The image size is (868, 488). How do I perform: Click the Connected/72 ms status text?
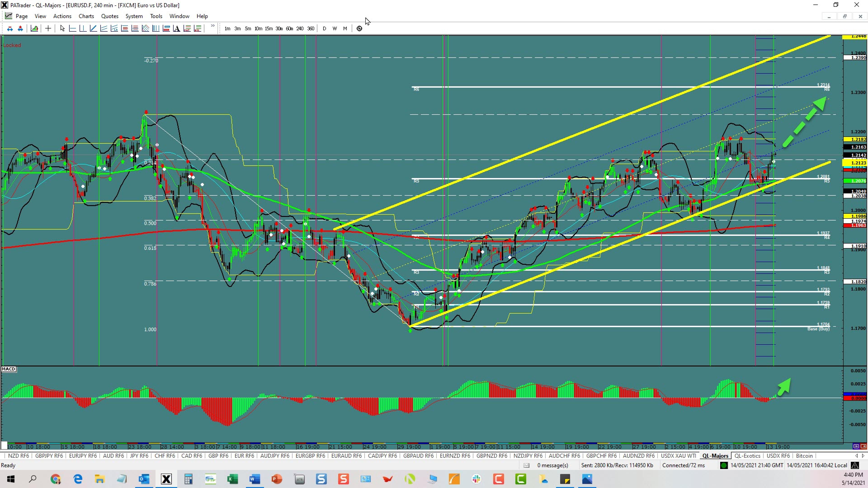coord(683,465)
